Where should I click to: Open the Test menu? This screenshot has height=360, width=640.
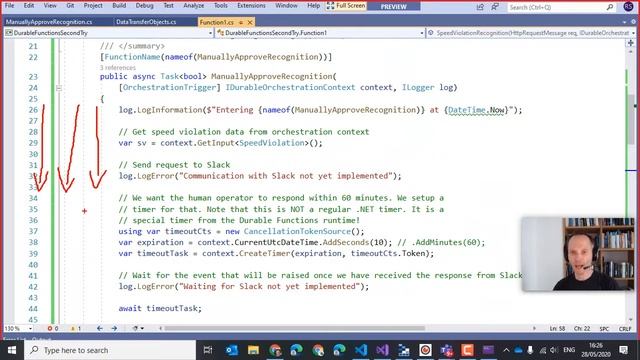pos(168,6)
